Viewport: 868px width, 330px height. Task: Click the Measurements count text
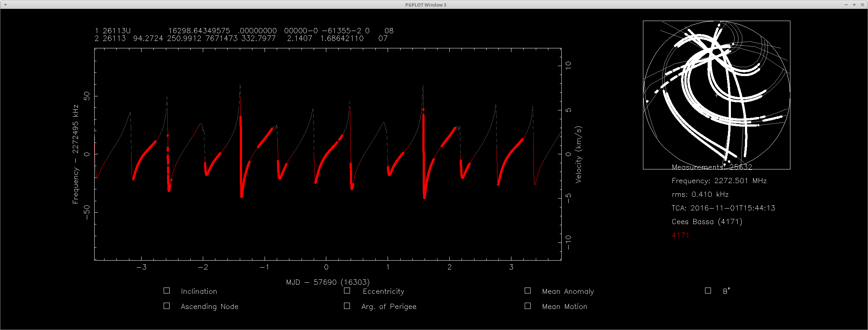coord(712,167)
